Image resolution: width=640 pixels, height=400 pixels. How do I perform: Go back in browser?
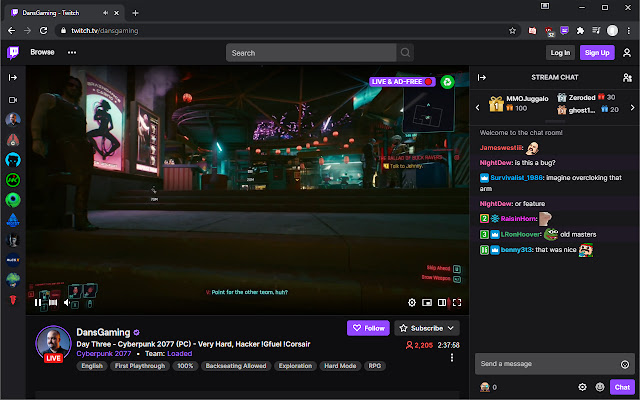(x=11, y=31)
